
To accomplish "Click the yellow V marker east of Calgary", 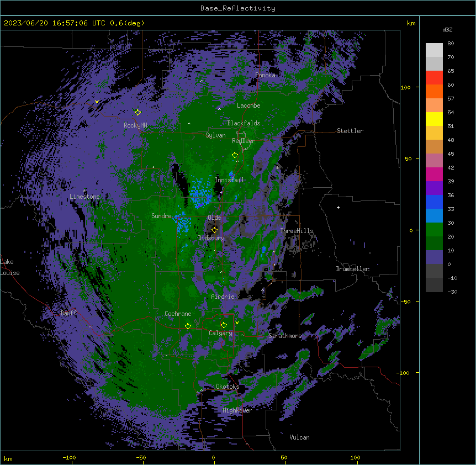I will click(x=237, y=323).
